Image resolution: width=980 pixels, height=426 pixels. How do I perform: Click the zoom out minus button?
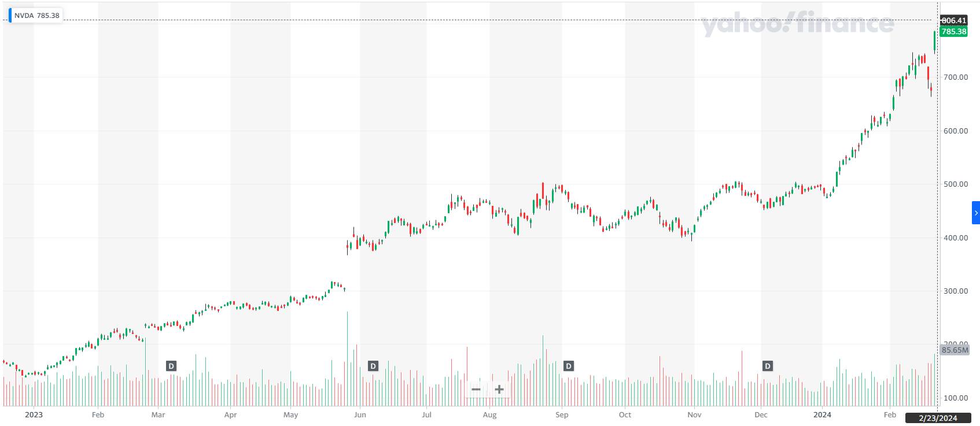476,390
